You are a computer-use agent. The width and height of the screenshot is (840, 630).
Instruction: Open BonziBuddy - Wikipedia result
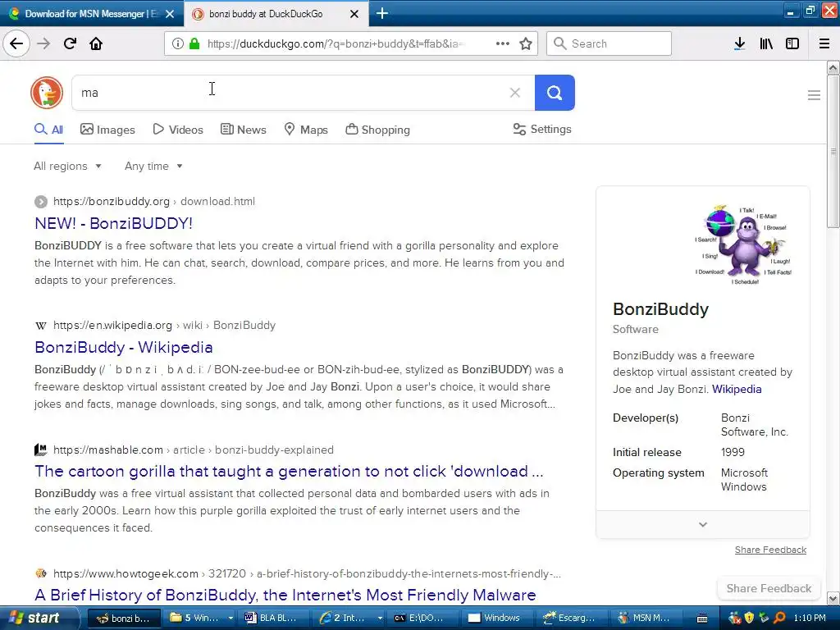(124, 347)
